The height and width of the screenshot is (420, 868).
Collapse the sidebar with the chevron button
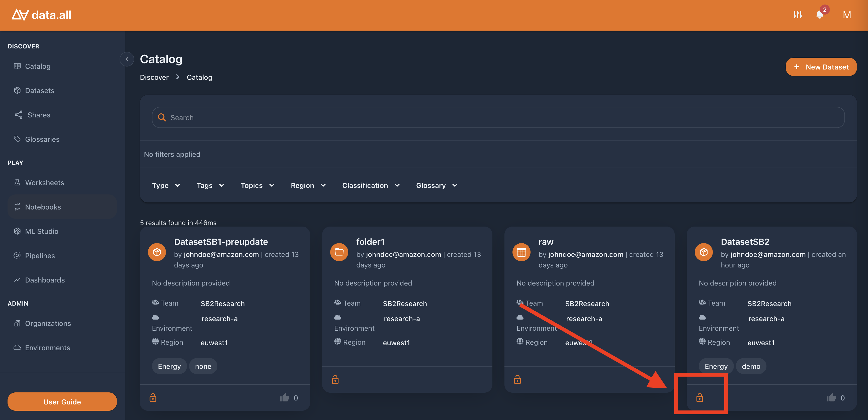(x=127, y=59)
